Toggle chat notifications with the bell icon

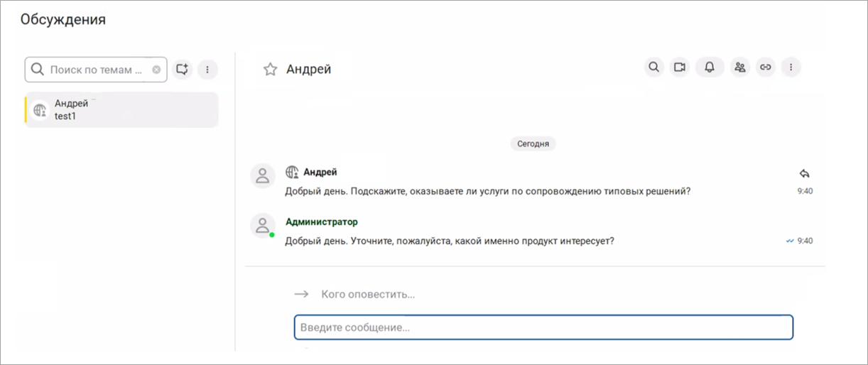tap(710, 67)
